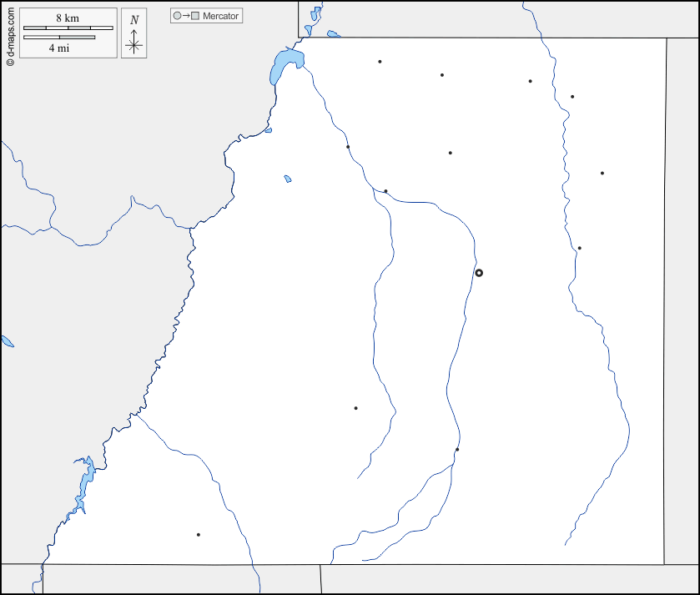This screenshot has height=595, width=700.
Task: Click the north arrow compass icon
Action: click(133, 43)
